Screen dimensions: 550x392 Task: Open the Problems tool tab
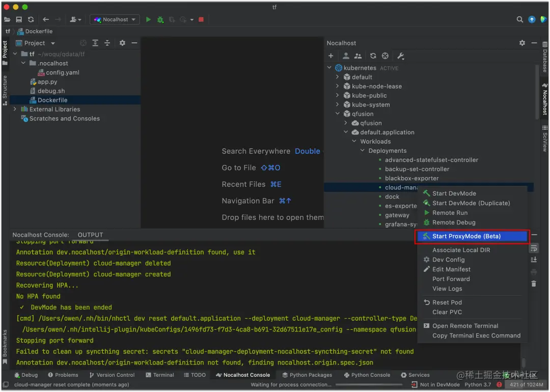[x=63, y=375]
